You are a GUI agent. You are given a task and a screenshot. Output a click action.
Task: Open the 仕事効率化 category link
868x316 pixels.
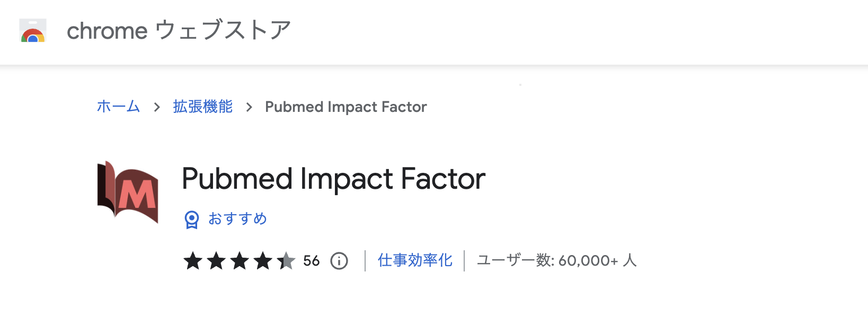[415, 260]
